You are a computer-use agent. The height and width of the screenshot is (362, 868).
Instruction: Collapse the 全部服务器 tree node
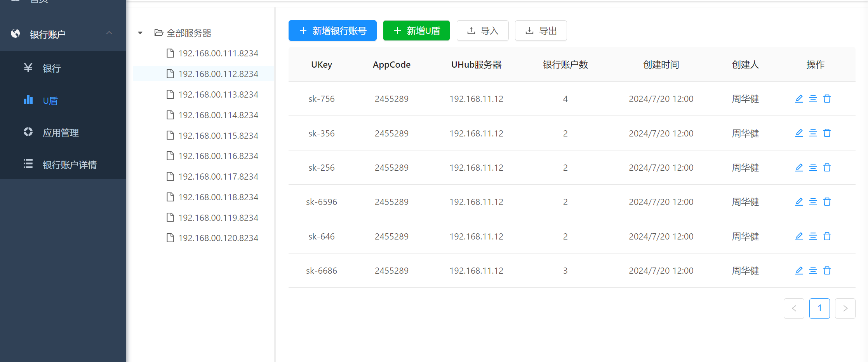[x=140, y=33]
